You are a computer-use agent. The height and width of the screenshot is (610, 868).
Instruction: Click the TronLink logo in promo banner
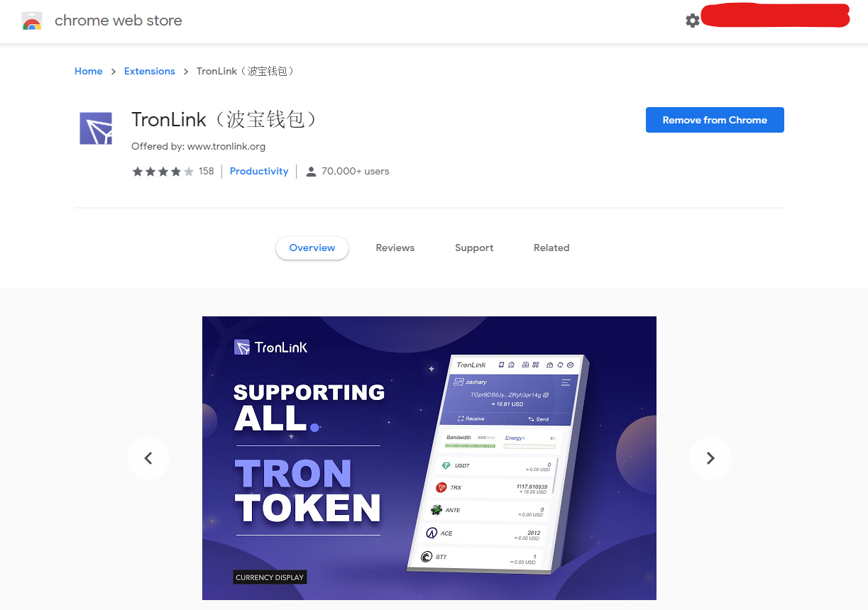pos(271,347)
